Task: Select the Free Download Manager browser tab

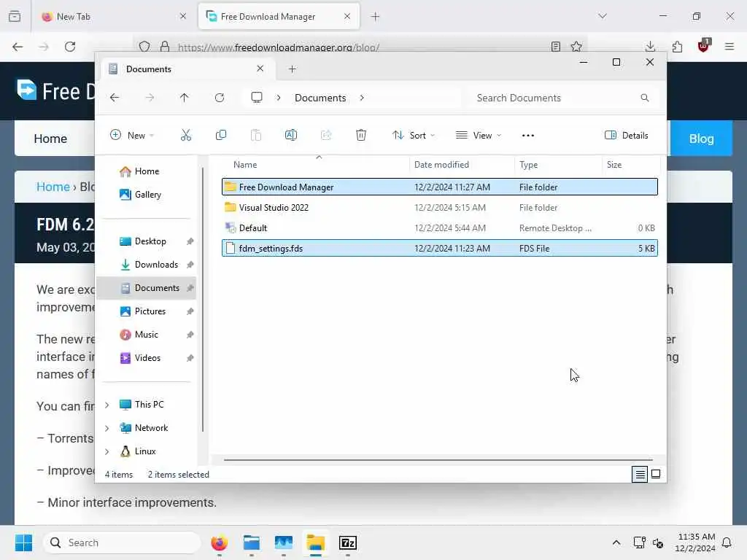Action: pos(279,17)
